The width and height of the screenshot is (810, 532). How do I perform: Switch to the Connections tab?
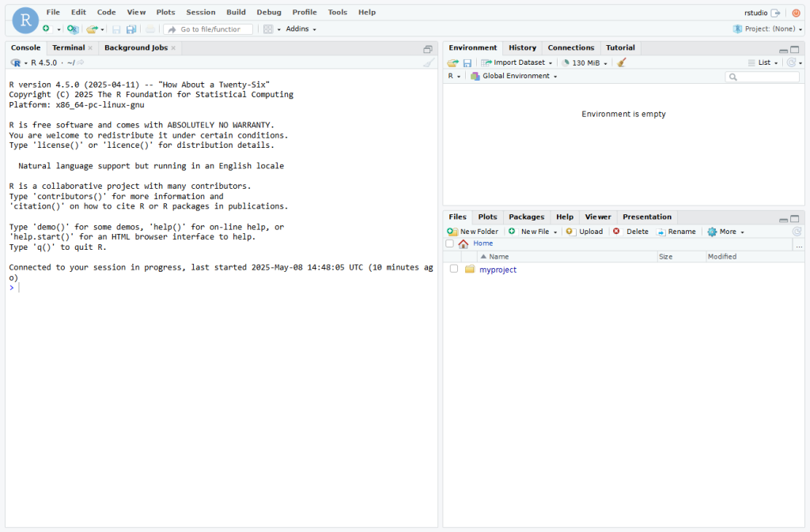(571, 47)
